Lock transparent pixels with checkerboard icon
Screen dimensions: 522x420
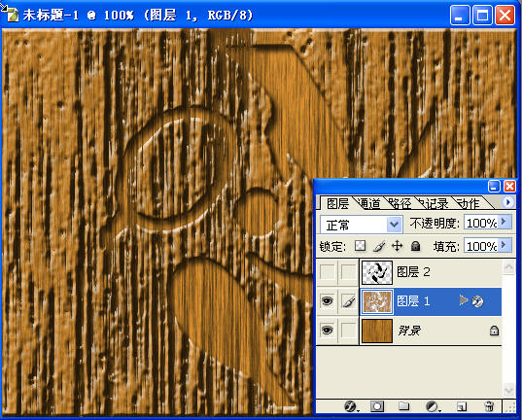tap(360, 246)
